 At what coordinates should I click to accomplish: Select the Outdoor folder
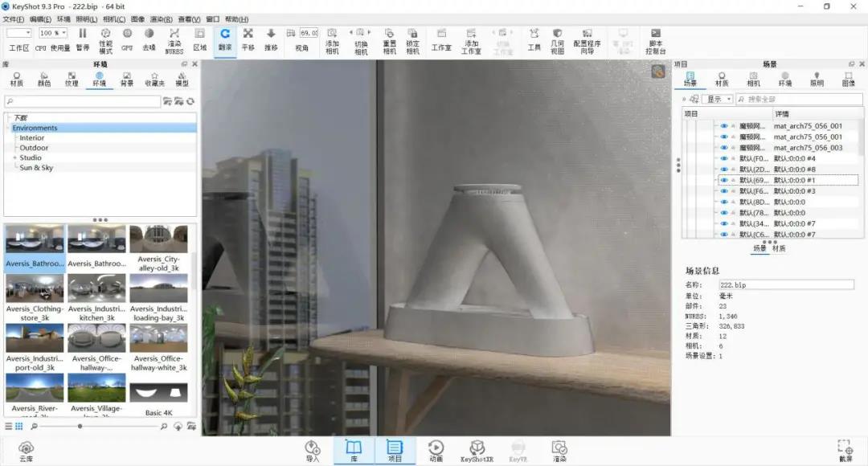[x=34, y=148]
